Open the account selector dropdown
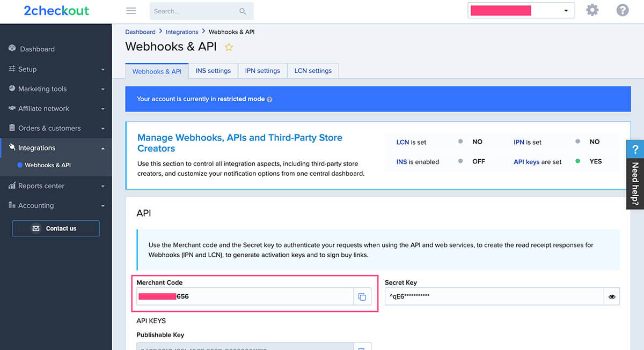Image resolution: width=644 pixels, height=350 pixels. [566, 10]
